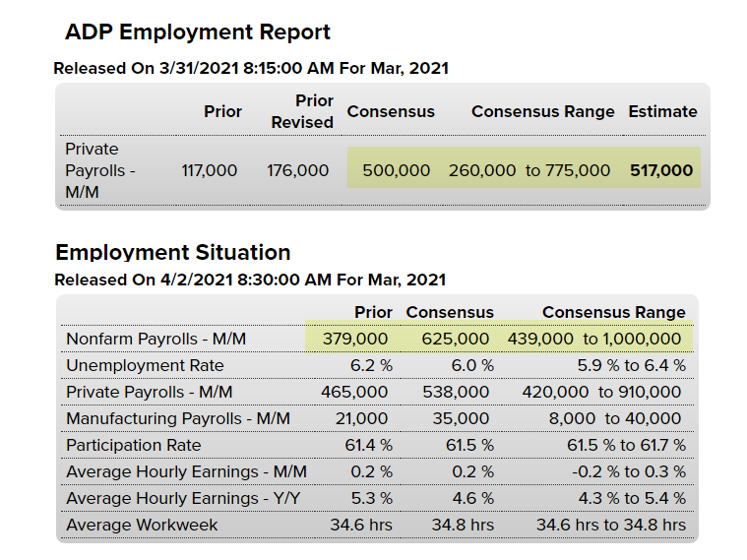
Task: Click Manufacturing Payrolls consensus value 35,000
Action: point(461,418)
